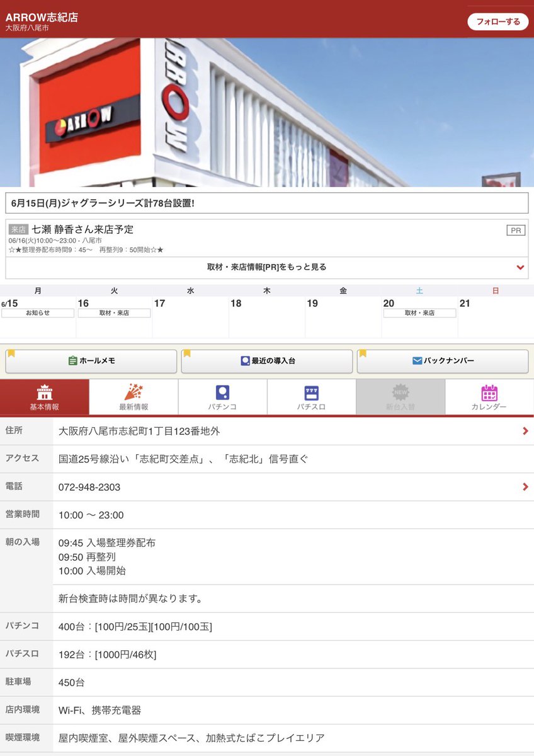Call phone number 072-948-2303

click(x=89, y=487)
